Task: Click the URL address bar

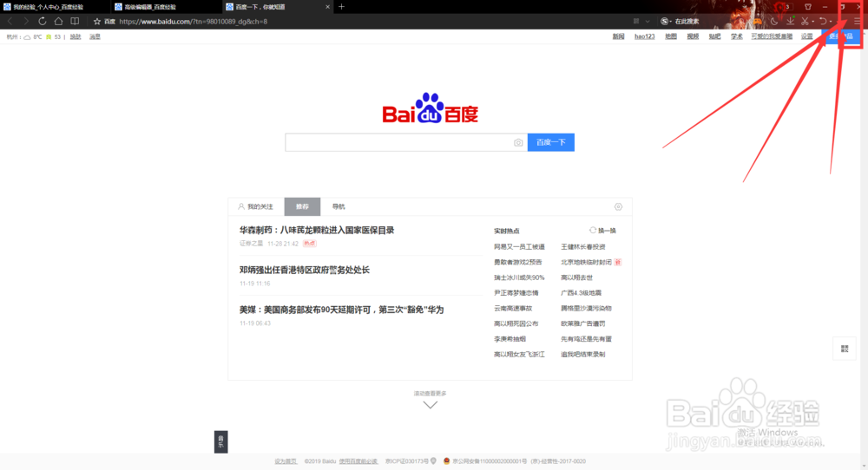Action: coord(360,22)
